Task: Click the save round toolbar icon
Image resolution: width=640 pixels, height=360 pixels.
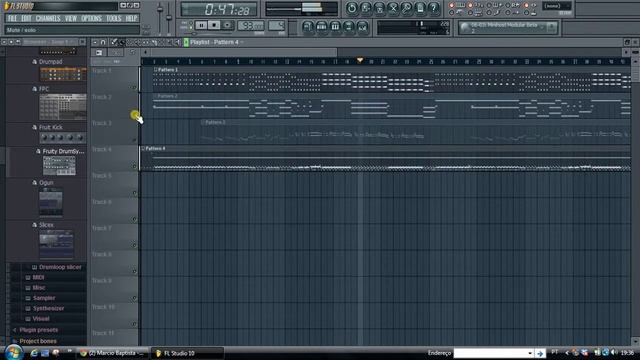Action: pos(366,8)
